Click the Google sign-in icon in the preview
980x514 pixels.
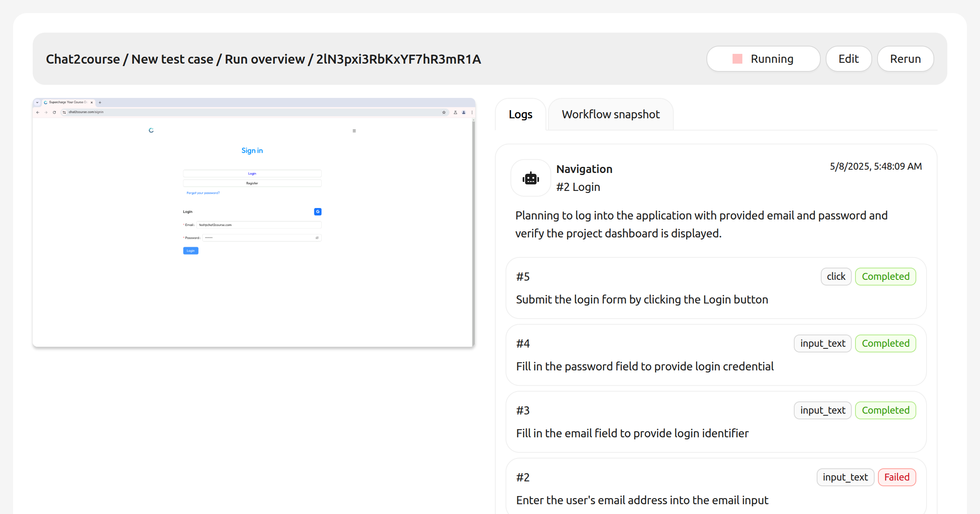(318, 212)
